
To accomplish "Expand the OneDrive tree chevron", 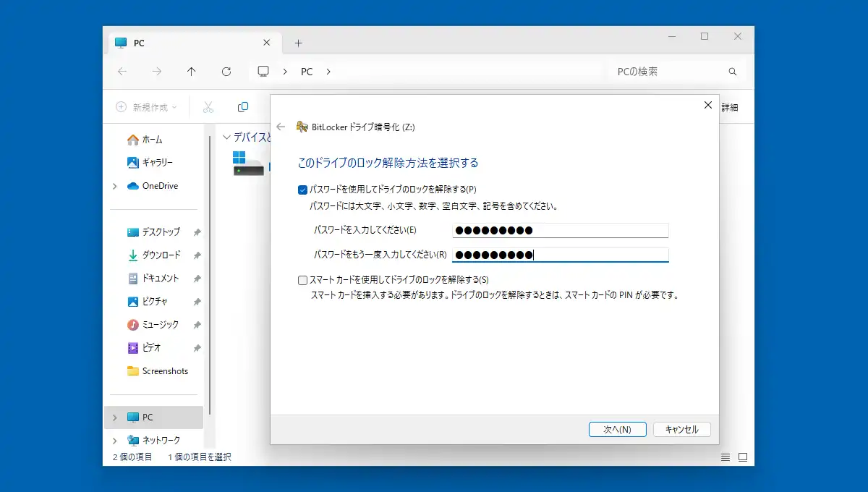I will click(115, 186).
